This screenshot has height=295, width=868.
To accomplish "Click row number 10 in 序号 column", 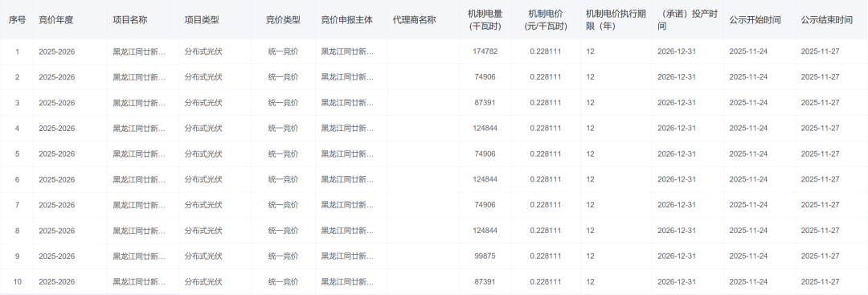I will (17, 281).
